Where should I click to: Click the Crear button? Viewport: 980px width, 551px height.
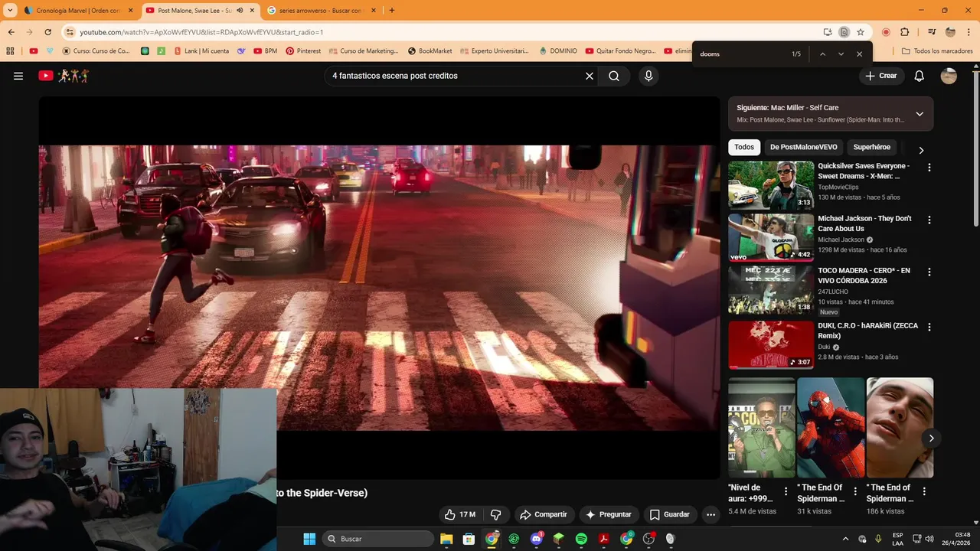click(x=880, y=76)
